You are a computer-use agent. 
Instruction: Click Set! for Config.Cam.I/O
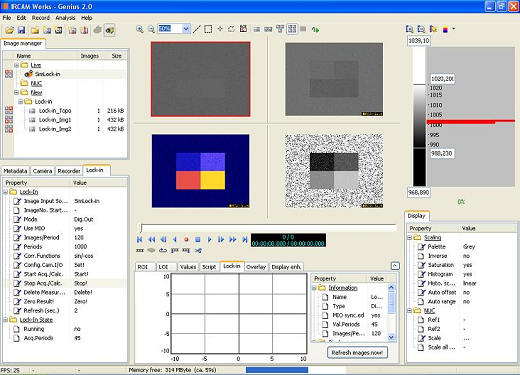(79, 265)
